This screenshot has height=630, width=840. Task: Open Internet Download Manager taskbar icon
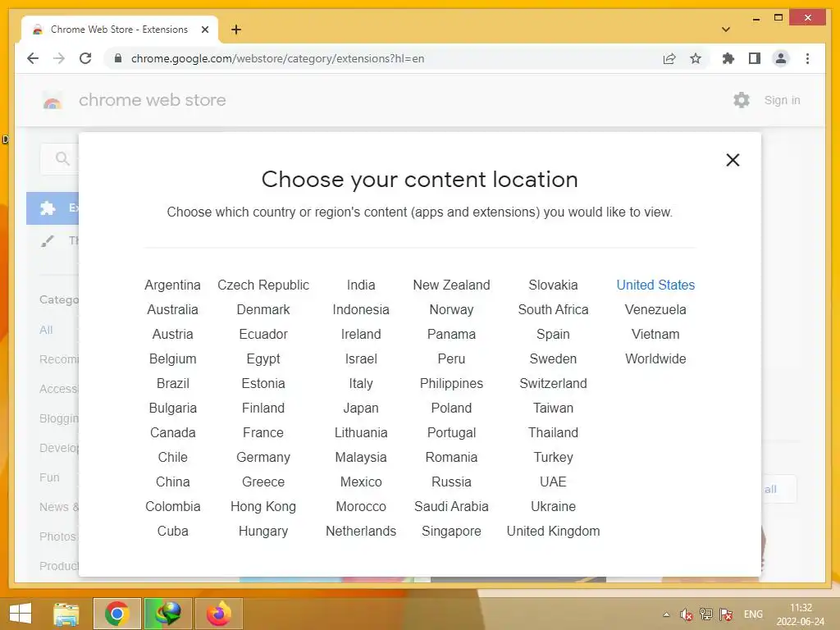(x=168, y=614)
